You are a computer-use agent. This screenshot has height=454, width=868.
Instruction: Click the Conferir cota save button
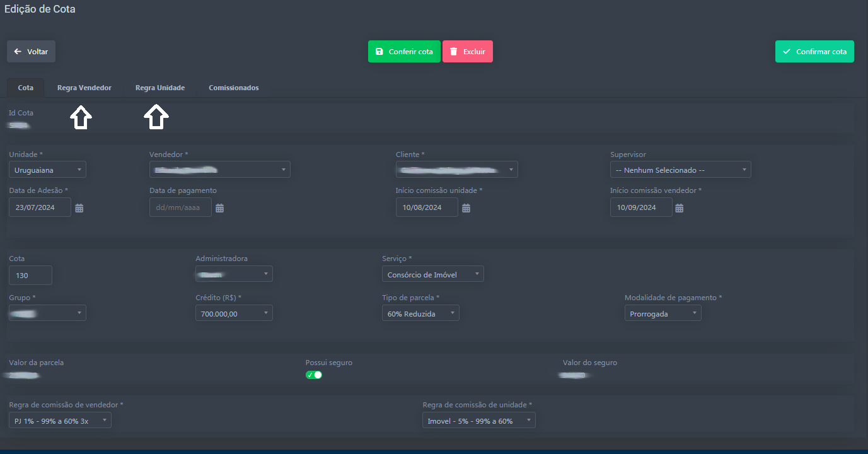[x=404, y=52]
